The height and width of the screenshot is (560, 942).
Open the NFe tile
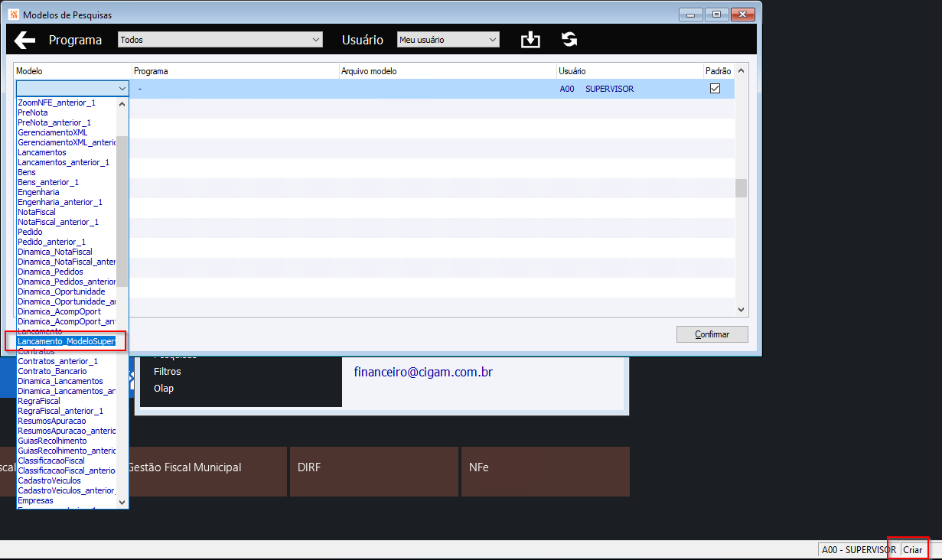tap(544, 471)
